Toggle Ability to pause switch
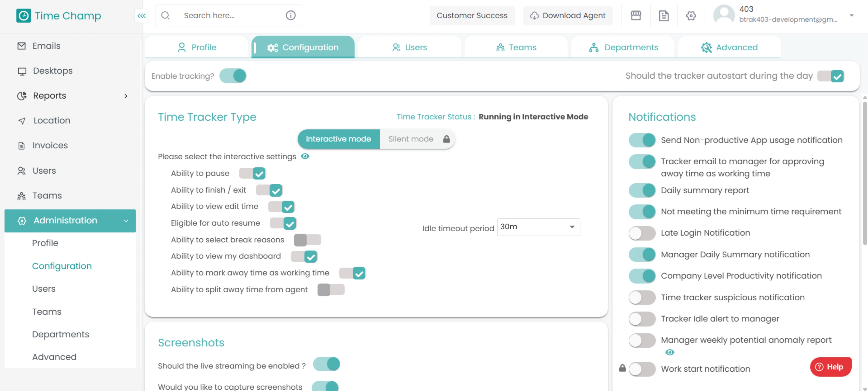The image size is (868, 391). tap(253, 174)
